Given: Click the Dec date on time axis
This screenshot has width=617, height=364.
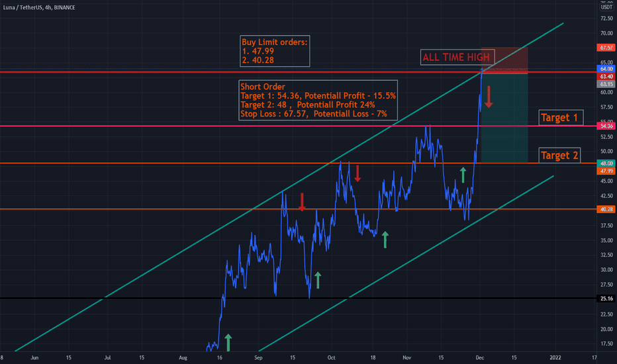Looking at the screenshot, I should [x=480, y=357].
